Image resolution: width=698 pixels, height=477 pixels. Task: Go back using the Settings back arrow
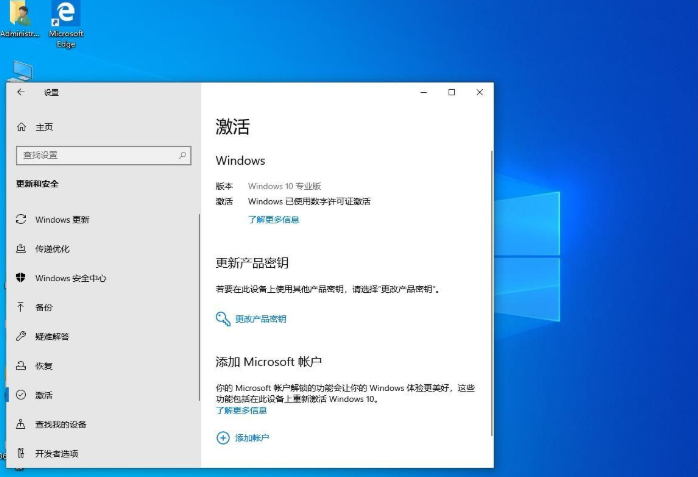click(x=21, y=92)
